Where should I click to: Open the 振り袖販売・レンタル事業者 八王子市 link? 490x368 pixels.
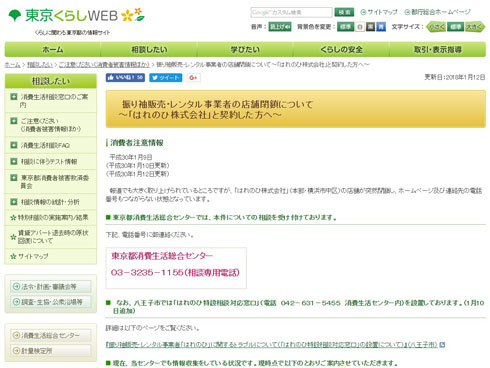click(x=271, y=345)
